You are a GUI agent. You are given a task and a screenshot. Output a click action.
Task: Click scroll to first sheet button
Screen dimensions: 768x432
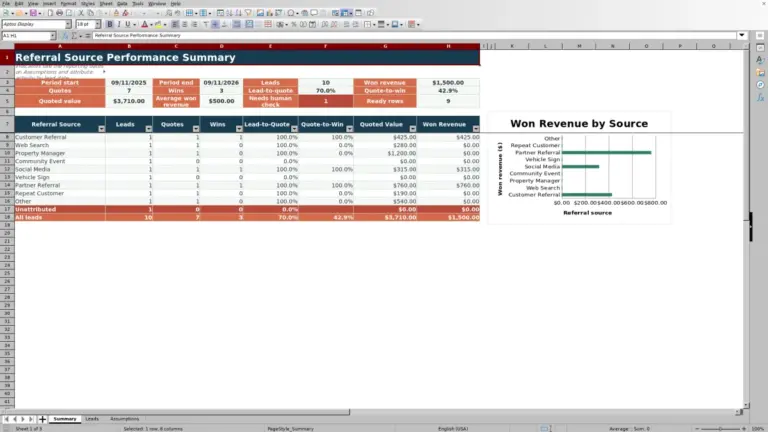[x=6, y=419]
